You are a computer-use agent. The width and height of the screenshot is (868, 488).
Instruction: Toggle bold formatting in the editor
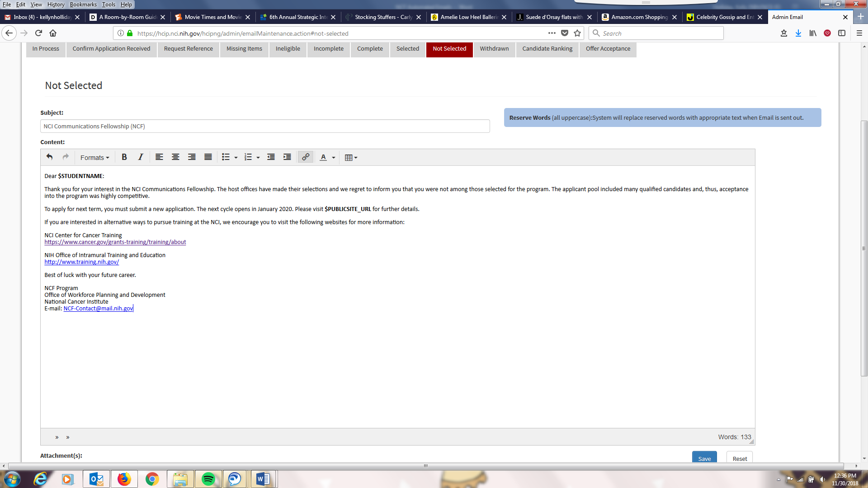click(x=124, y=157)
